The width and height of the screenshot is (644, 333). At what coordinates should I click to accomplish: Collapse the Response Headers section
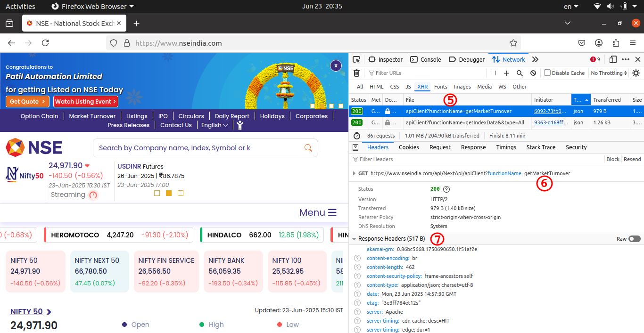[354, 239]
